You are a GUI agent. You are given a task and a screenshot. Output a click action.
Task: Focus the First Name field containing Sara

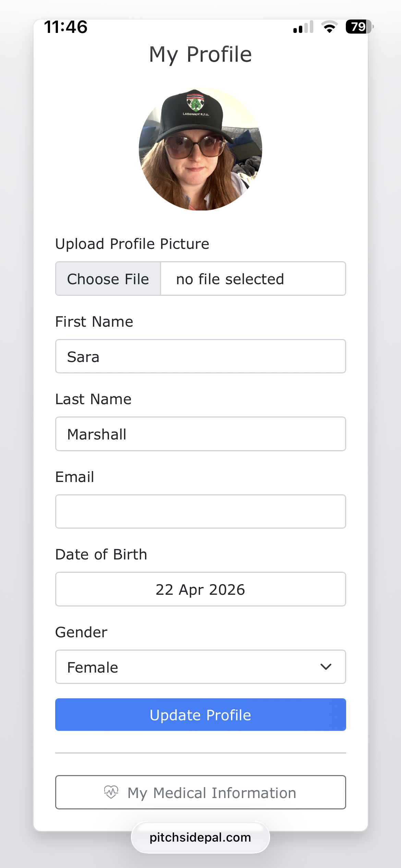(200, 357)
